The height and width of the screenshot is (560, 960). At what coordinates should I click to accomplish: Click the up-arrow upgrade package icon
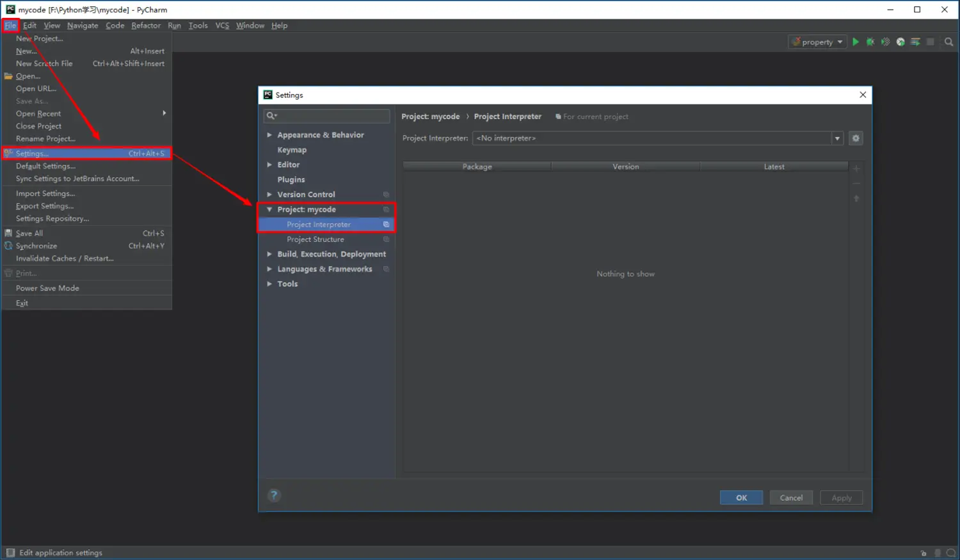[x=856, y=198]
